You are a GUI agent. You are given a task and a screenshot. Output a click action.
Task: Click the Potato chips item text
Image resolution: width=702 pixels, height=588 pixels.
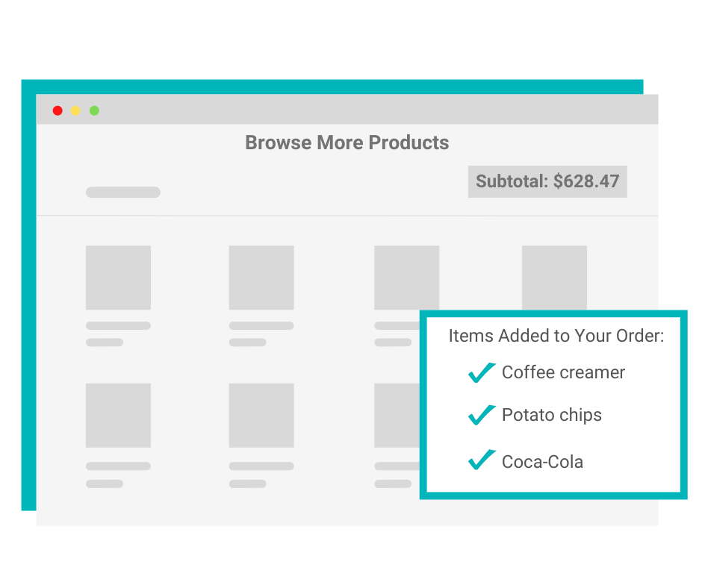[551, 415]
